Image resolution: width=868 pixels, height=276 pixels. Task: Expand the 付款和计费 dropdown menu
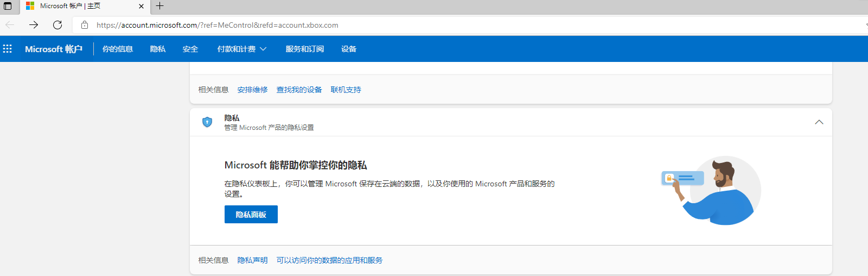242,49
